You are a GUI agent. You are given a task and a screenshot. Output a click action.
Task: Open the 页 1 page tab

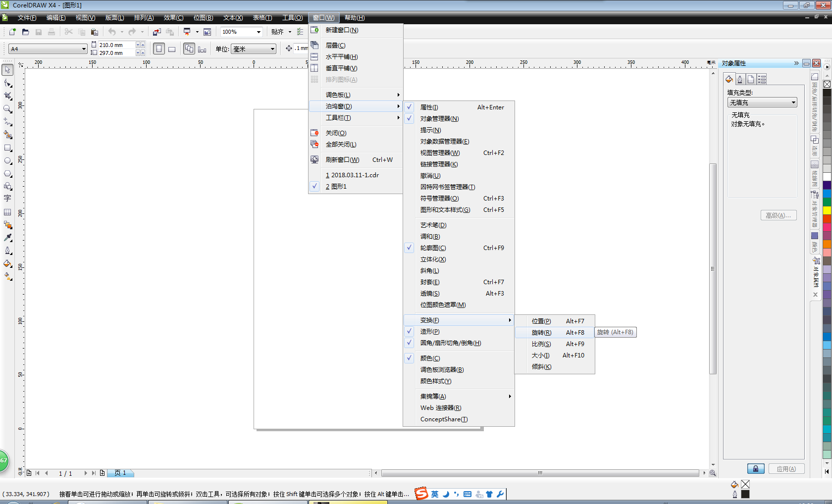[x=120, y=473]
